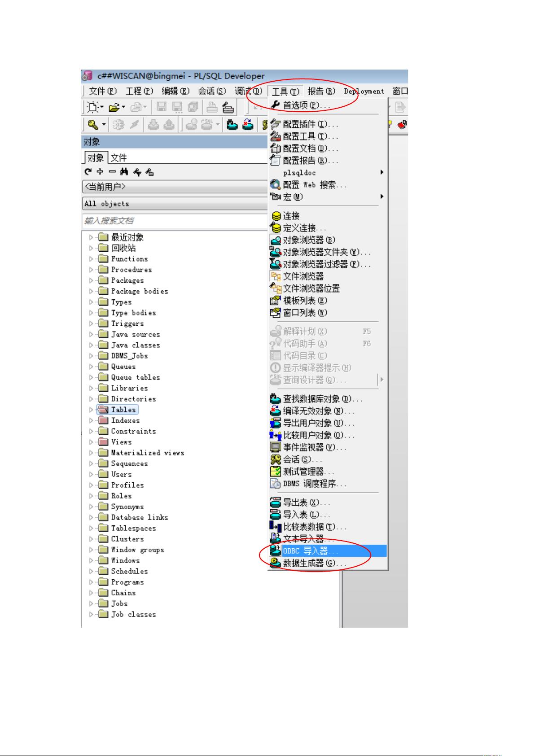Choose 配置 Web 搜索 menu entry
Screen dimensions: 535x756
tap(328, 185)
